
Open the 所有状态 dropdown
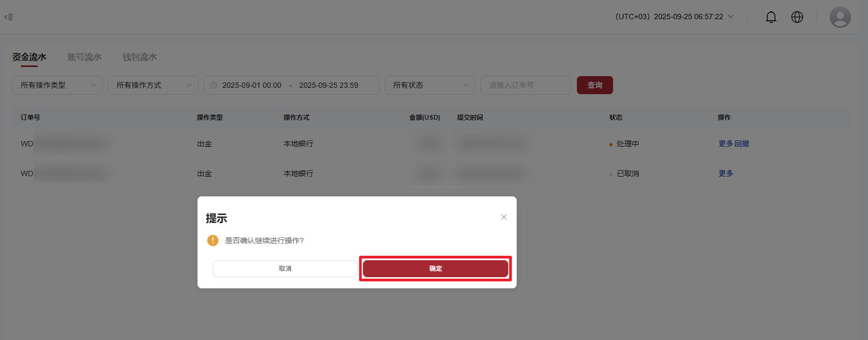[x=430, y=85]
